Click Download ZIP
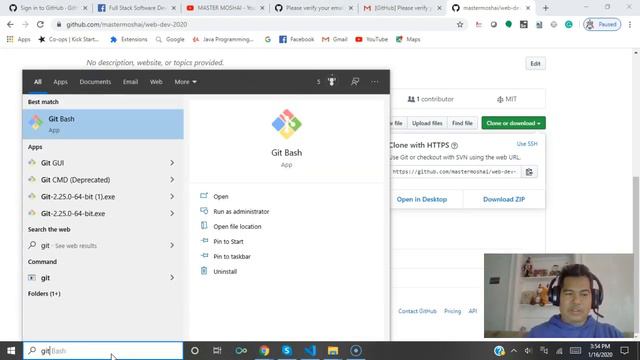Screen dimensions: 640x360 tap(504, 200)
